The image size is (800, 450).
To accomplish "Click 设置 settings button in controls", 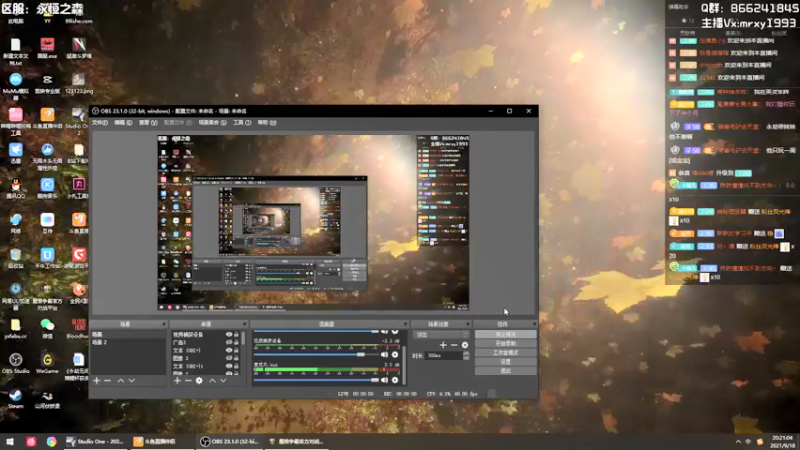I will (505, 362).
